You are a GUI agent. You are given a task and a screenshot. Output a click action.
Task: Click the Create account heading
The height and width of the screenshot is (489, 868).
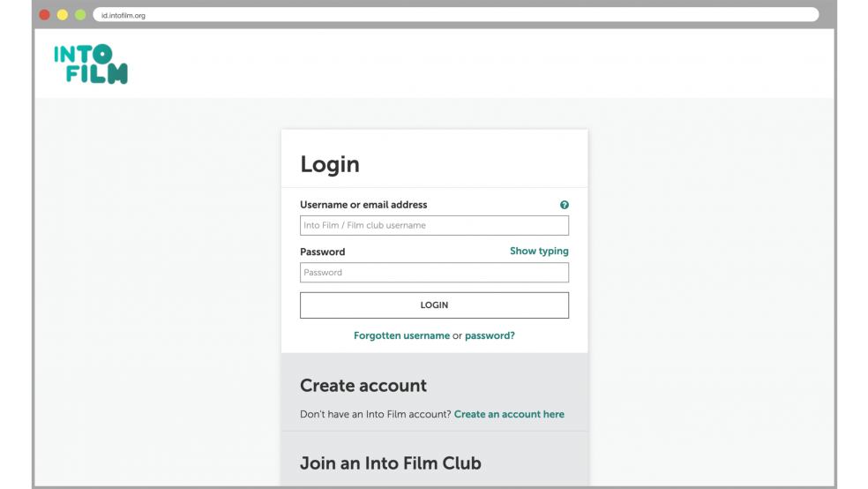[363, 386]
